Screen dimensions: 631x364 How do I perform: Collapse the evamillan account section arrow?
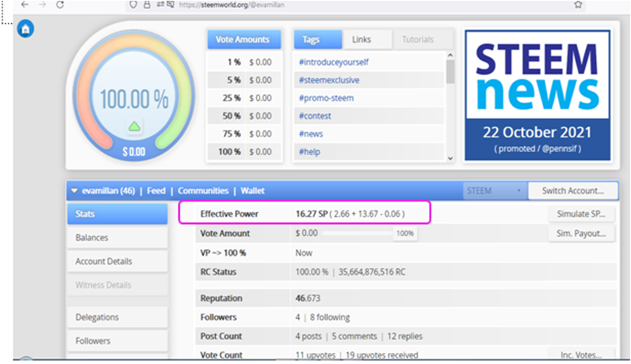(x=74, y=191)
